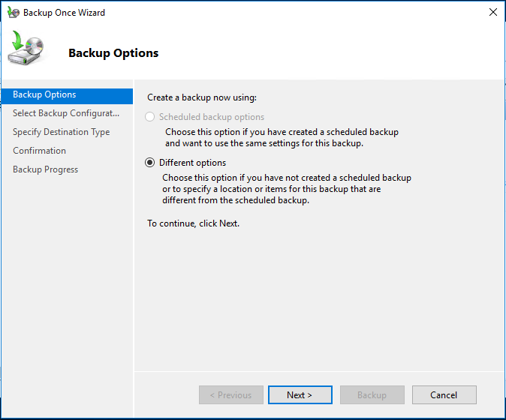Image resolution: width=506 pixels, height=420 pixels.
Task: Click the large backup drive disc icon
Action: click(x=26, y=48)
